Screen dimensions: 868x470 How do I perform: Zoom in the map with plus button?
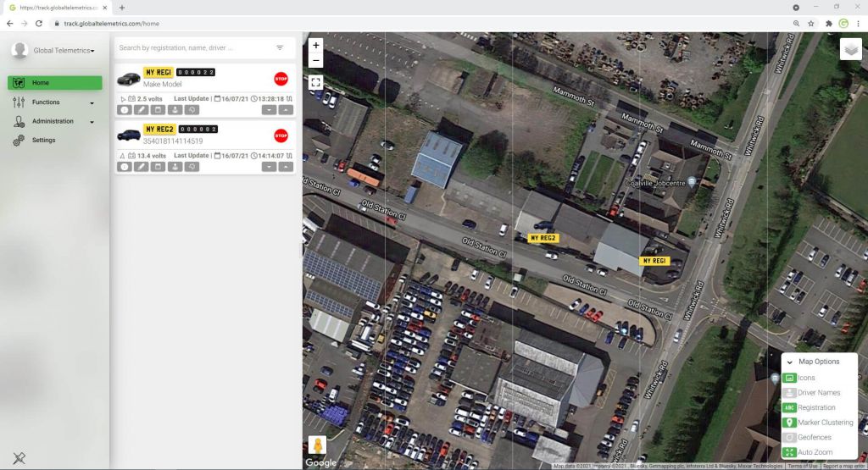coord(315,45)
